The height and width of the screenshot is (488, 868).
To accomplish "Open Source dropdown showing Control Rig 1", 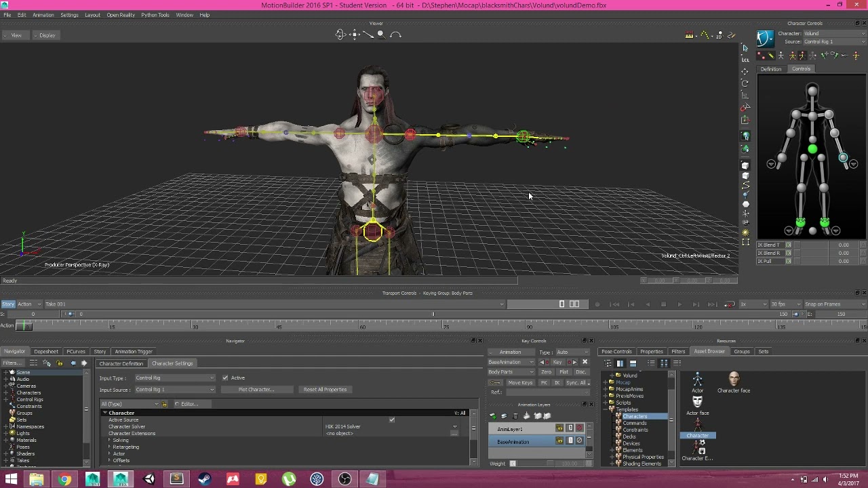I will (833, 41).
